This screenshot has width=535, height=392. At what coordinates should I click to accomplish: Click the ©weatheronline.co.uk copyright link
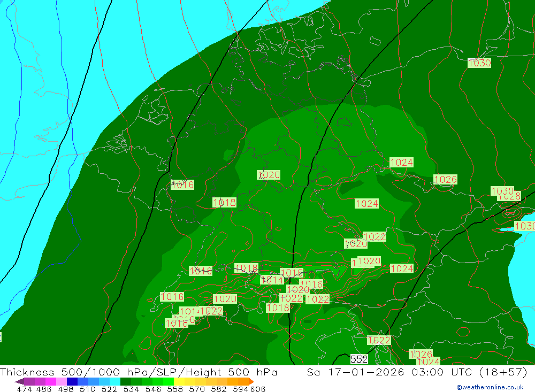pyautogui.click(x=490, y=387)
